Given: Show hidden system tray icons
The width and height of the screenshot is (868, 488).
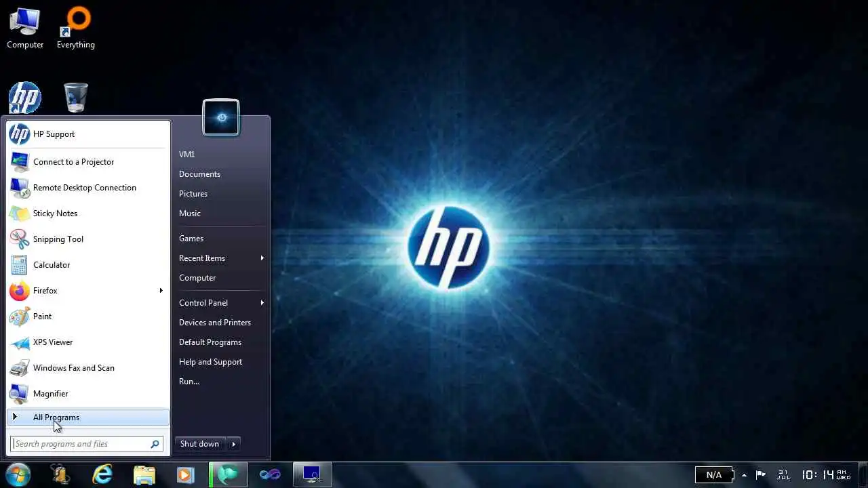Looking at the screenshot, I should tap(744, 475).
